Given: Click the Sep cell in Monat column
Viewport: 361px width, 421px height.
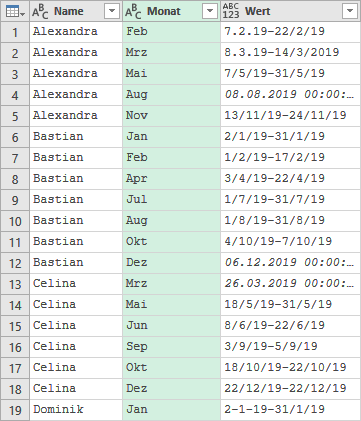Looking at the screenshot, I should 171,347.
